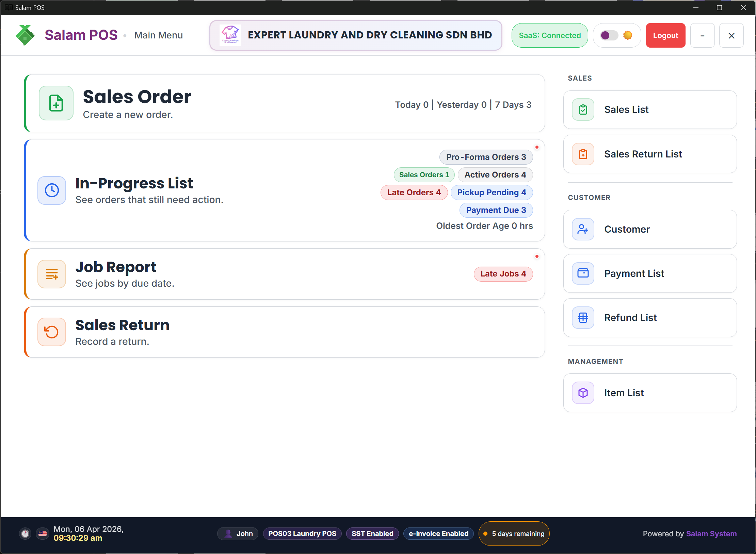Toggle the dark mode switch
This screenshot has width=756, height=554.
coord(609,35)
